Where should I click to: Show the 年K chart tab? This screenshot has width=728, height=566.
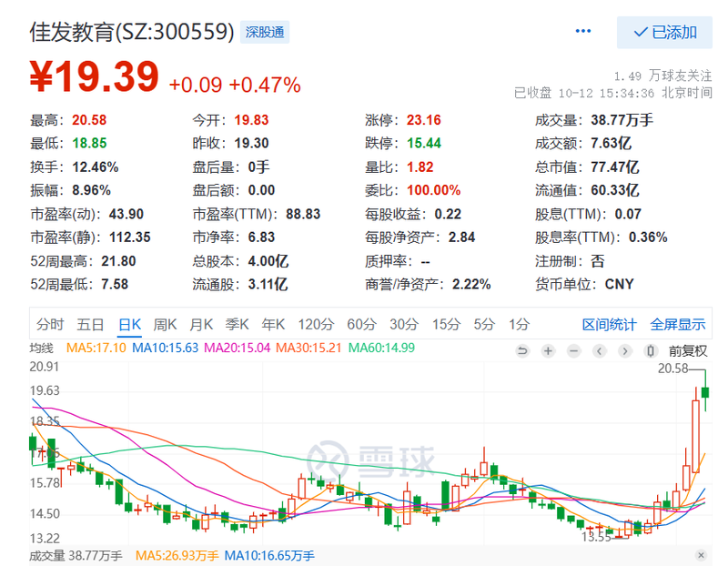click(x=273, y=324)
